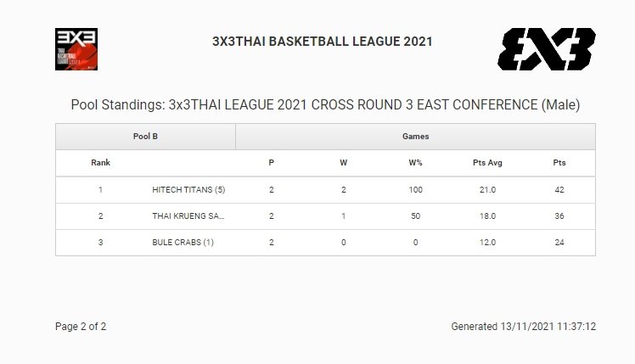This screenshot has height=364, width=635.
Task: Click the Pts Avg column header
Action: [487, 162]
